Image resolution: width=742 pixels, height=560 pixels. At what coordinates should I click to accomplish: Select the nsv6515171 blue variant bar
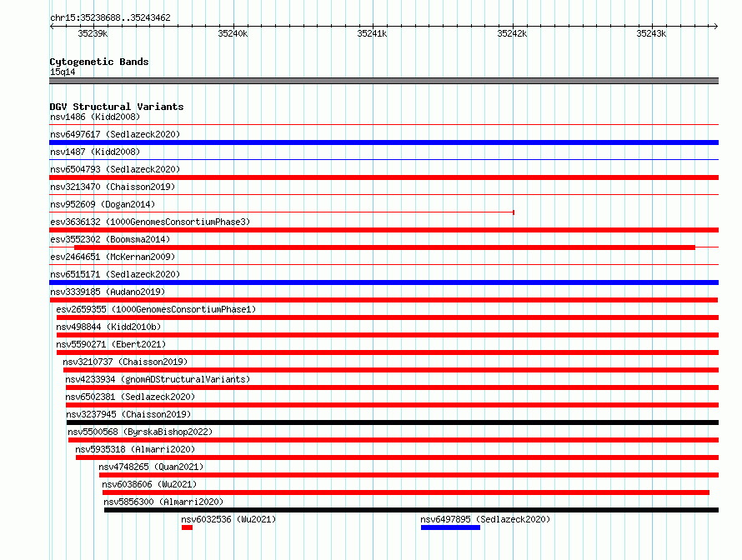(384, 282)
